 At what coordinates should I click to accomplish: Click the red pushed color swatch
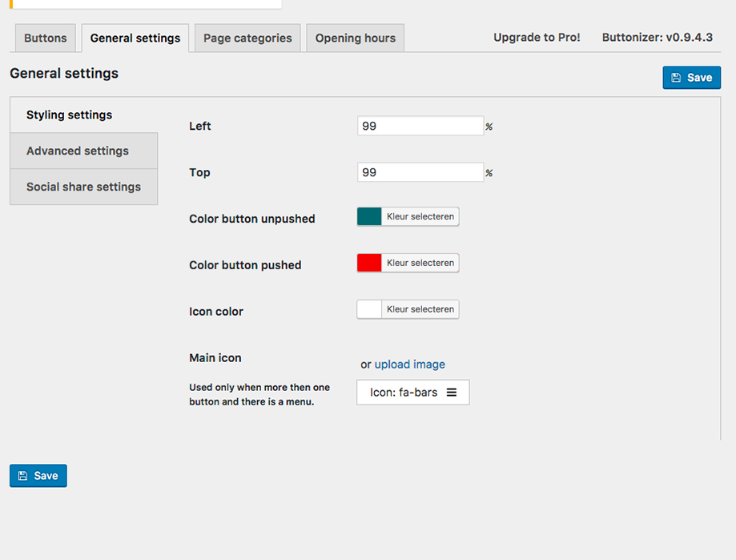pyautogui.click(x=369, y=264)
